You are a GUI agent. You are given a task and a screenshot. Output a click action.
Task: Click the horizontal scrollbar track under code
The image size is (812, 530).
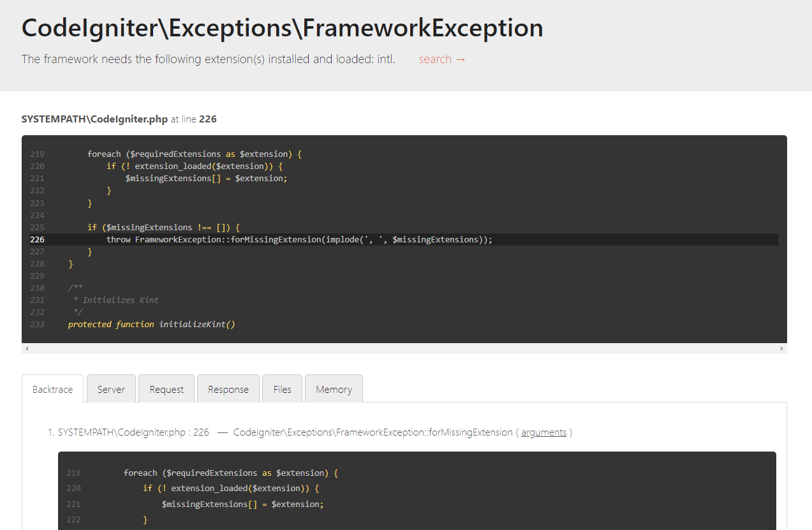click(404, 348)
